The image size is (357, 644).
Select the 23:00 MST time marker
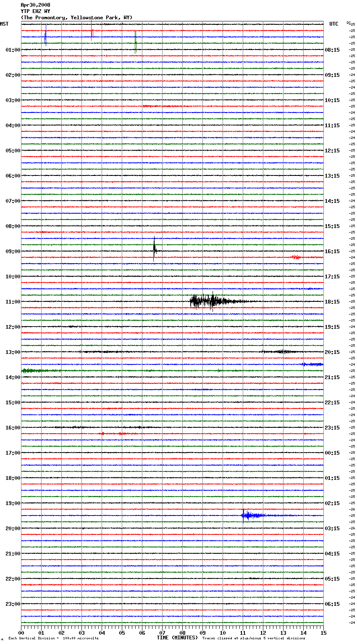[13, 604]
